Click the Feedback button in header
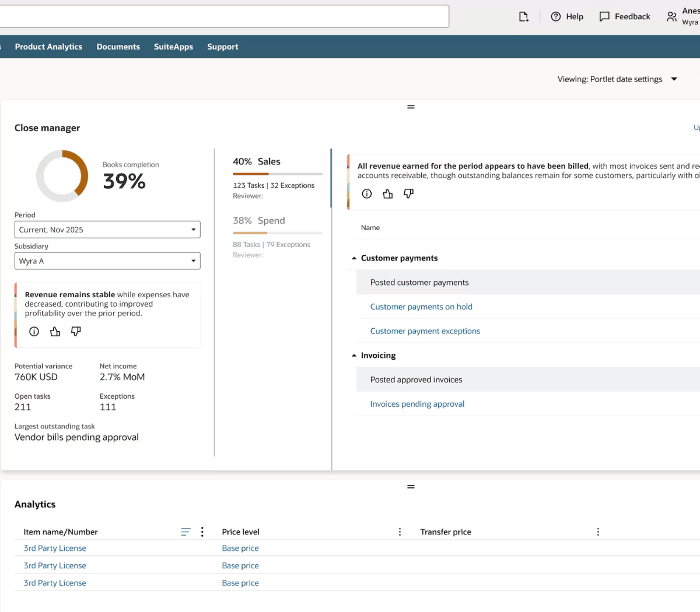This screenshot has height=612, width=700. tap(625, 17)
